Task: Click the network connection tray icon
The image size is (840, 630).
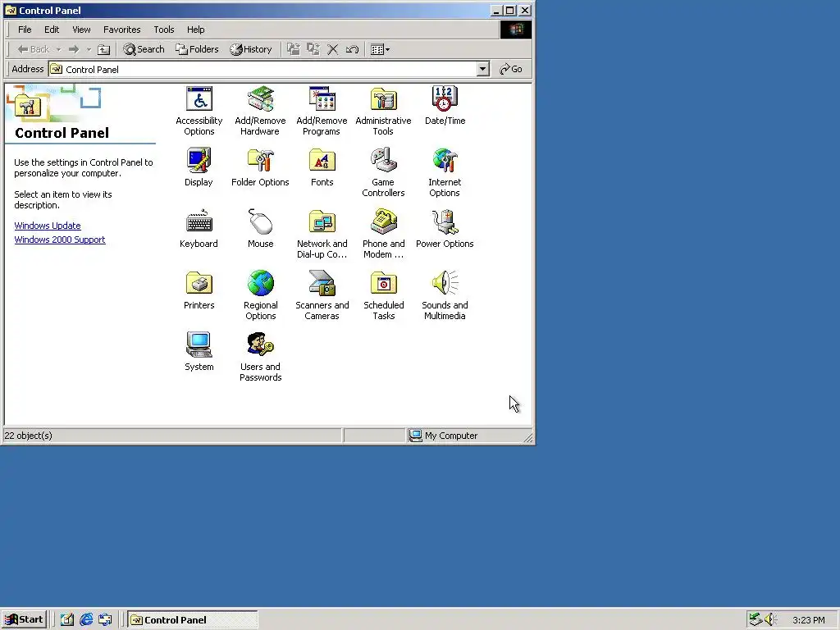Action: tap(756, 620)
